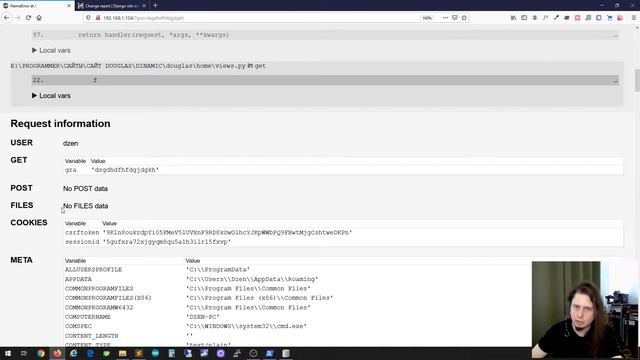This screenshot has width=640, height=360.
Task: Click the COMPUTERNAME value 'DZEN-PC'
Action: 203,317
